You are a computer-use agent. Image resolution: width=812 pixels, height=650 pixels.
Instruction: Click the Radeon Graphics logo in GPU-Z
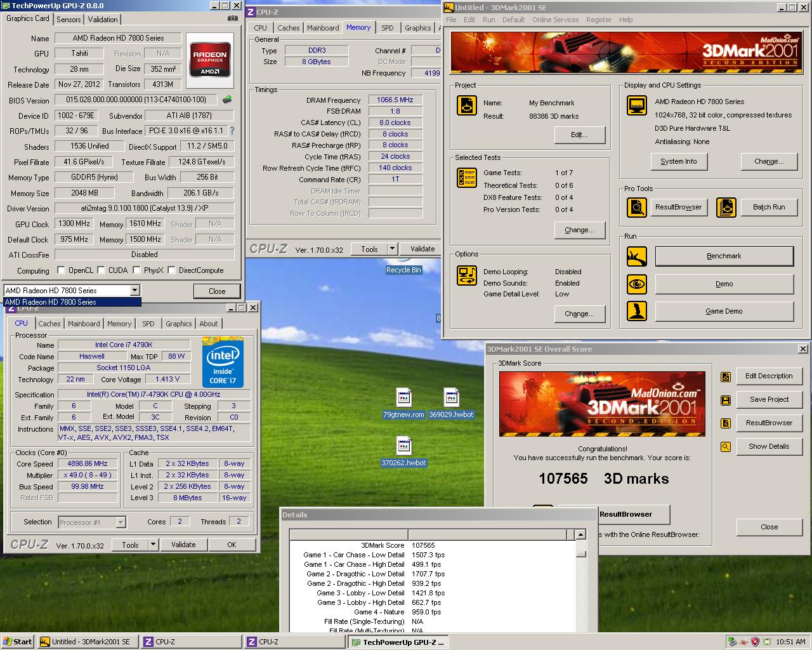tap(210, 60)
